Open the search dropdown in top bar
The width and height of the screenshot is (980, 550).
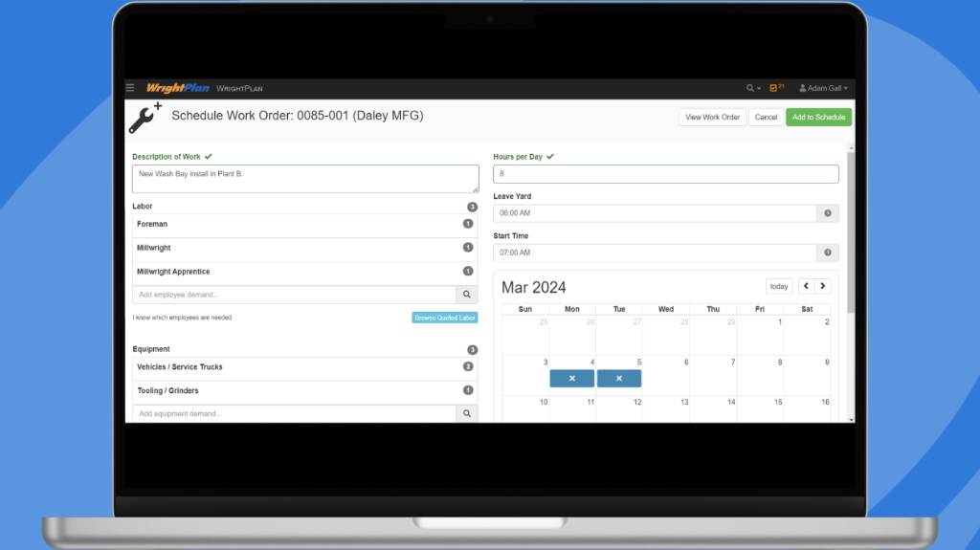(753, 88)
